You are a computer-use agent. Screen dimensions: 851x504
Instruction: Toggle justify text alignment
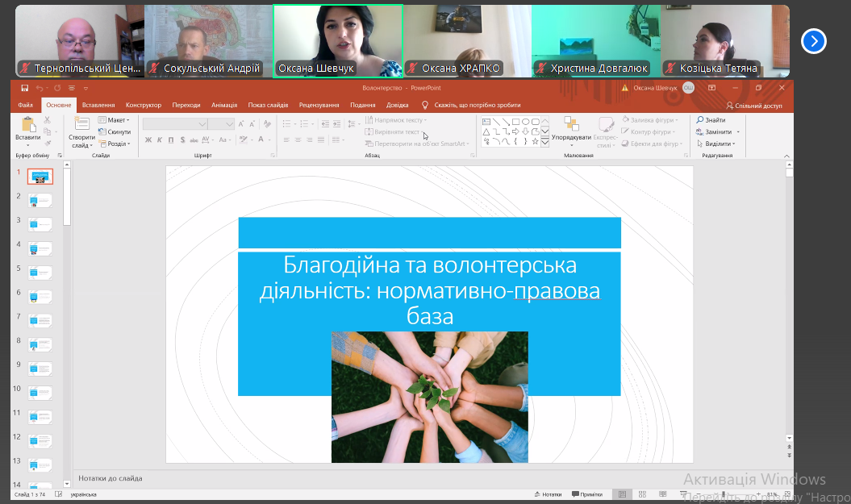tap(321, 140)
